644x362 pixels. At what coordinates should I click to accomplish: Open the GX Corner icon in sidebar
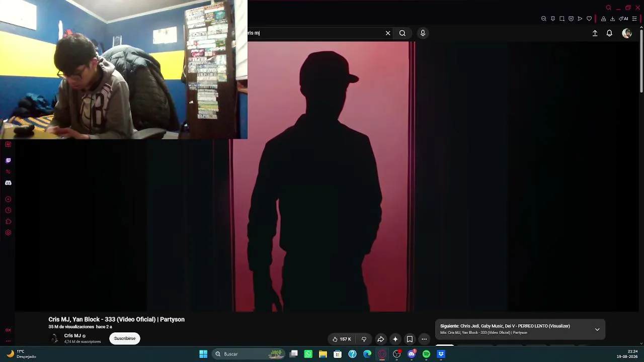coord(8,330)
